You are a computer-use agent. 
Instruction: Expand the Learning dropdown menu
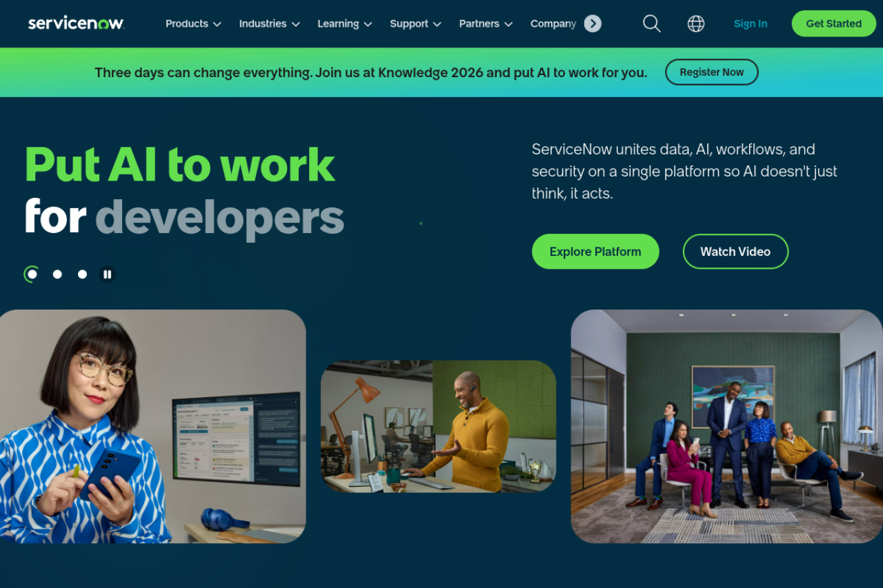(x=344, y=23)
